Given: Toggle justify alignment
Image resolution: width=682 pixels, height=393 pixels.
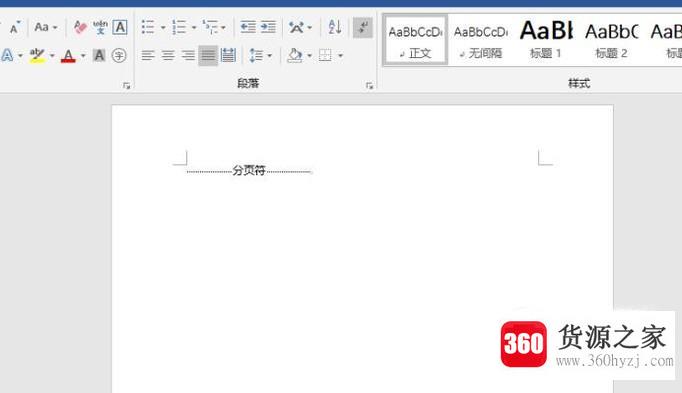Looking at the screenshot, I should click(x=208, y=56).
